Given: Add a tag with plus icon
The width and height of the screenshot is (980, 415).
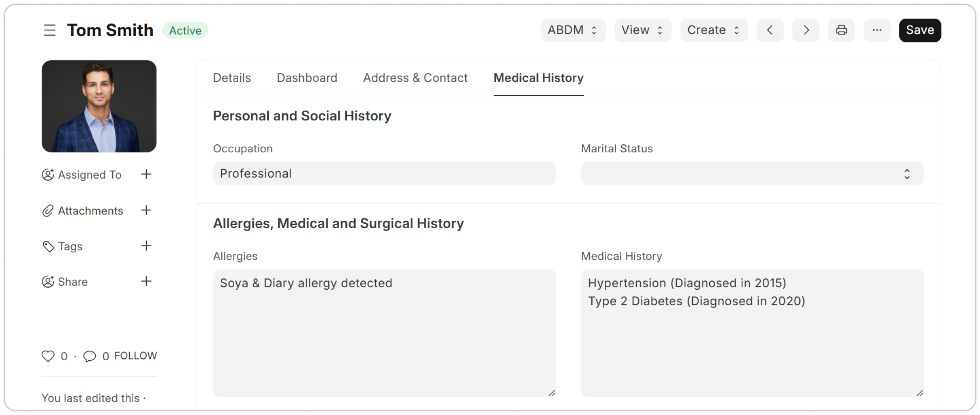Looking at the screenshot, I should 146,246.
